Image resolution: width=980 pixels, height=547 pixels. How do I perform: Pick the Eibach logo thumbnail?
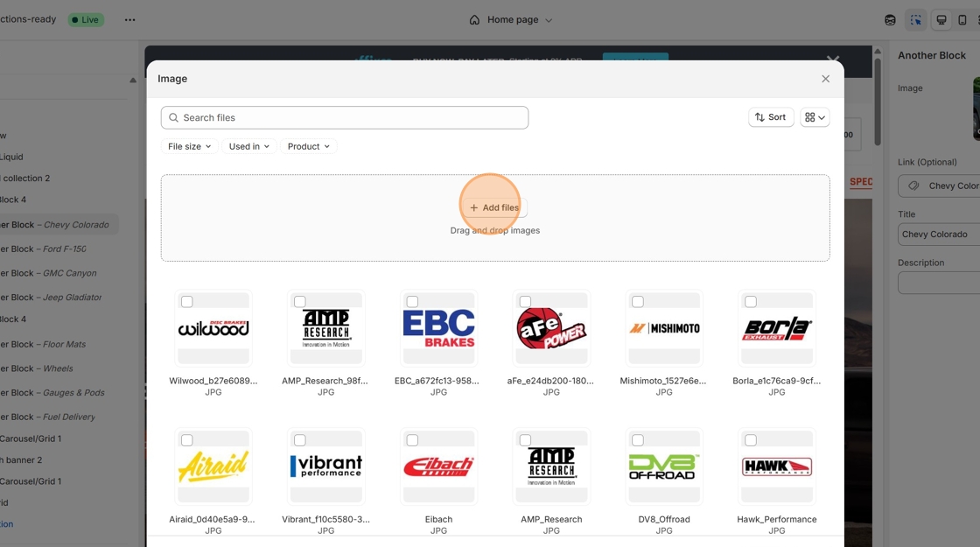point(438,466)
